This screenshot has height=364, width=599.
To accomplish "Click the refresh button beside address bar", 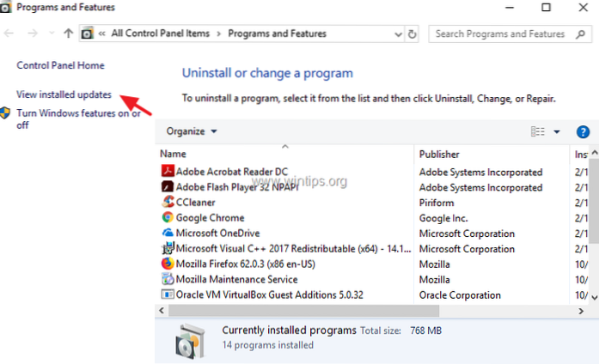I will click(x=413, y=34).
